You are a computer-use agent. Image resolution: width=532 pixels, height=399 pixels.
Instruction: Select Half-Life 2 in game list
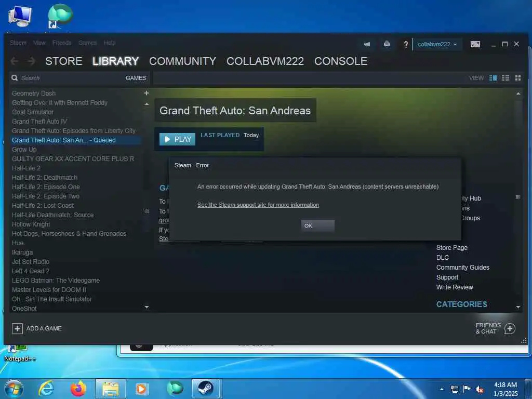(x=26, y=168)
